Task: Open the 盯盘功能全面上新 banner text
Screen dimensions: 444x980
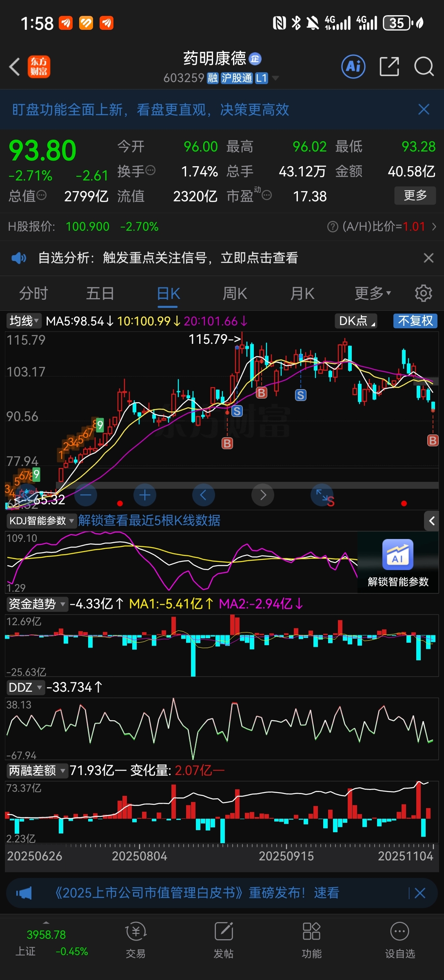Action: (151, 109)
